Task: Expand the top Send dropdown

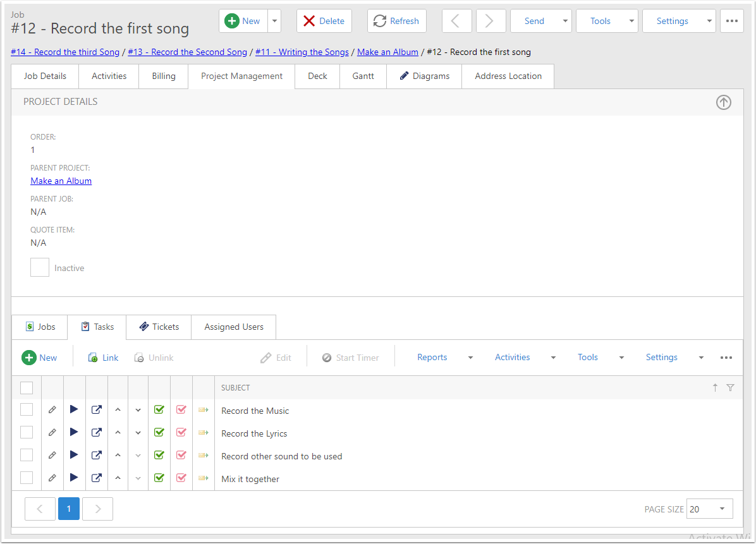Action: tap(540, 21)
